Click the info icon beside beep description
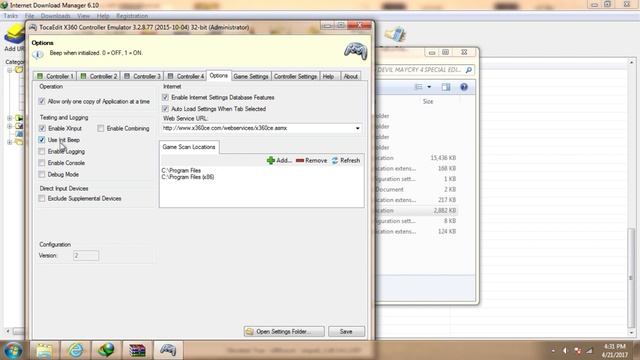This screenshot has width=640, height=360. [38, 54]
